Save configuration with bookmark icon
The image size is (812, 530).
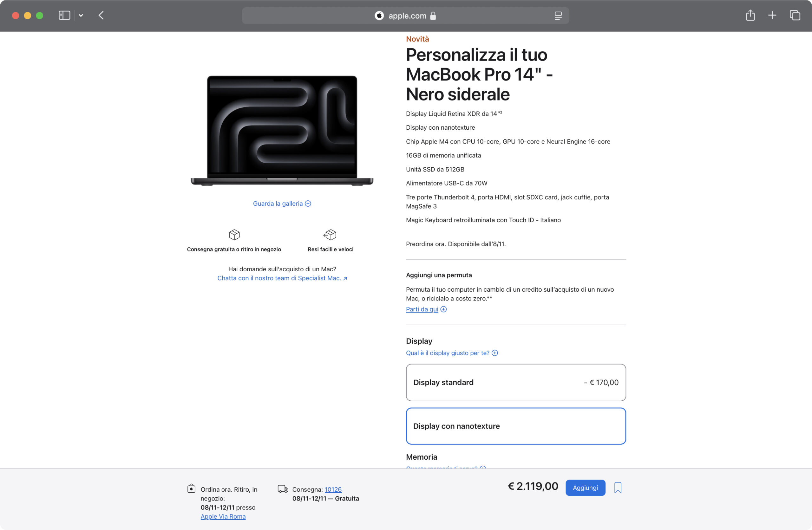pos(618,488)
